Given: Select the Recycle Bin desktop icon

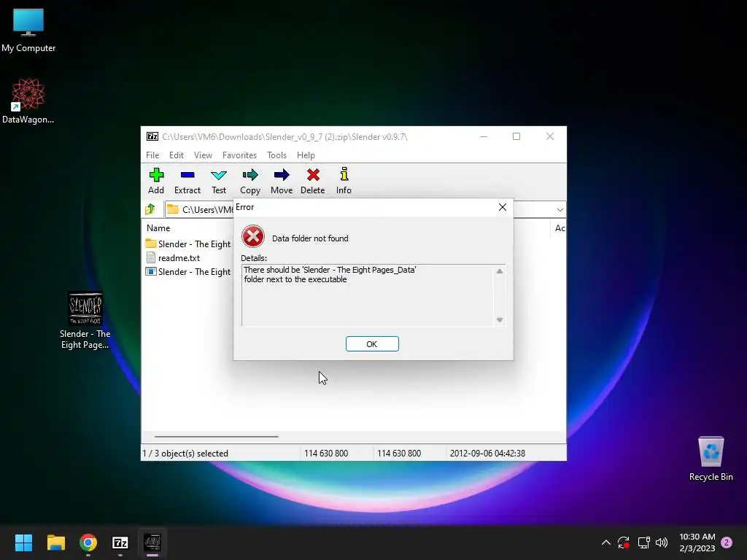Looking at the screenshot, I should point(711,459).
